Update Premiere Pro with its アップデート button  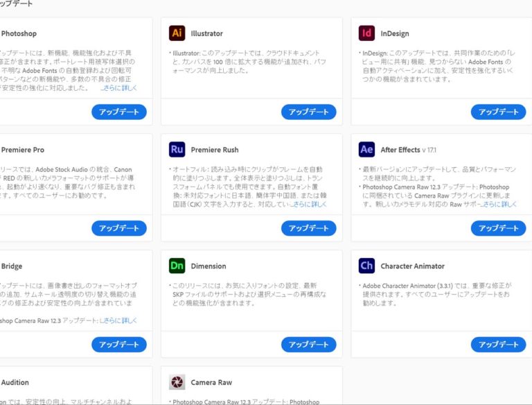coord(119,228)
